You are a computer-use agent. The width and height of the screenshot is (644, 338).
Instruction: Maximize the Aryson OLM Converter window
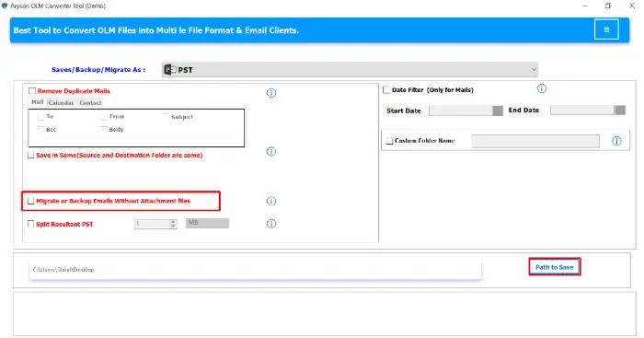[608, 6]
